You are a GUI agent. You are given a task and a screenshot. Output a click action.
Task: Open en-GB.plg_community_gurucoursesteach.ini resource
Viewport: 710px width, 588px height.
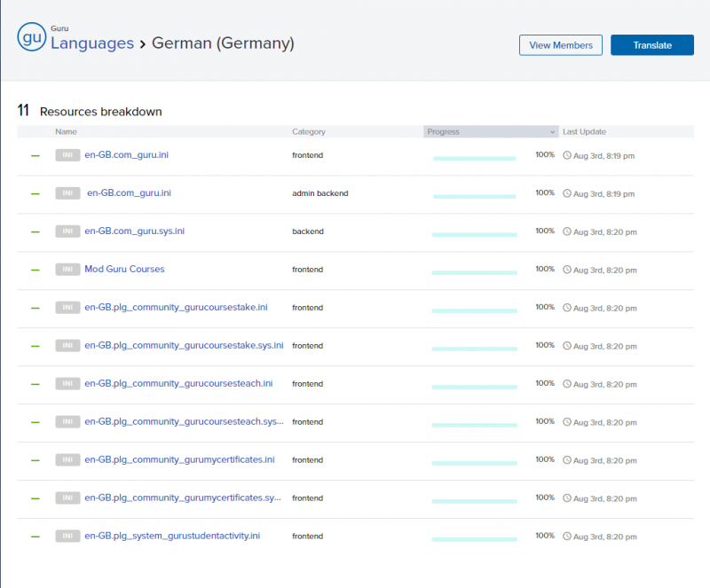pos(179,383)
